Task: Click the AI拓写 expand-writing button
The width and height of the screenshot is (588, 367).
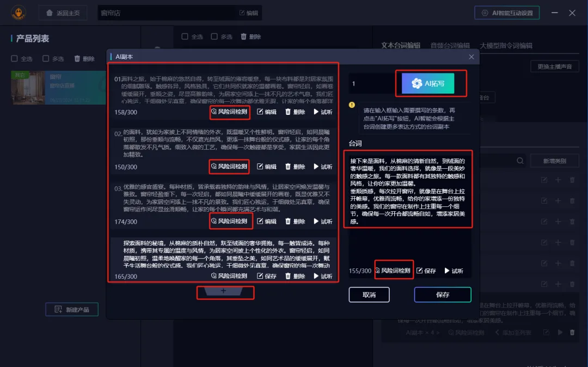Action: tap(428, 83)
